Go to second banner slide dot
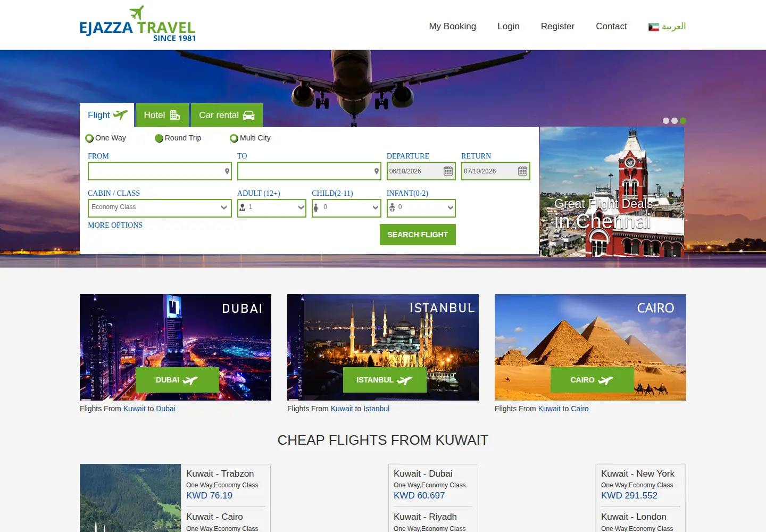Image resolution: width=766 pixels, height=532 pixels. (x=675, y=121)
